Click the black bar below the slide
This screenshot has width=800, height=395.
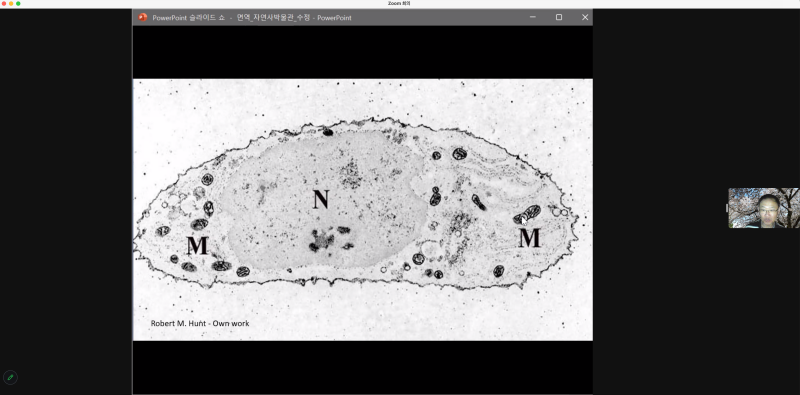[363, 367]
